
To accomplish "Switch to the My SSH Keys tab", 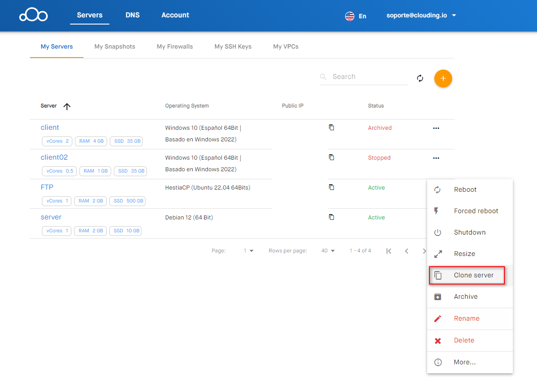I will [233, 46].
